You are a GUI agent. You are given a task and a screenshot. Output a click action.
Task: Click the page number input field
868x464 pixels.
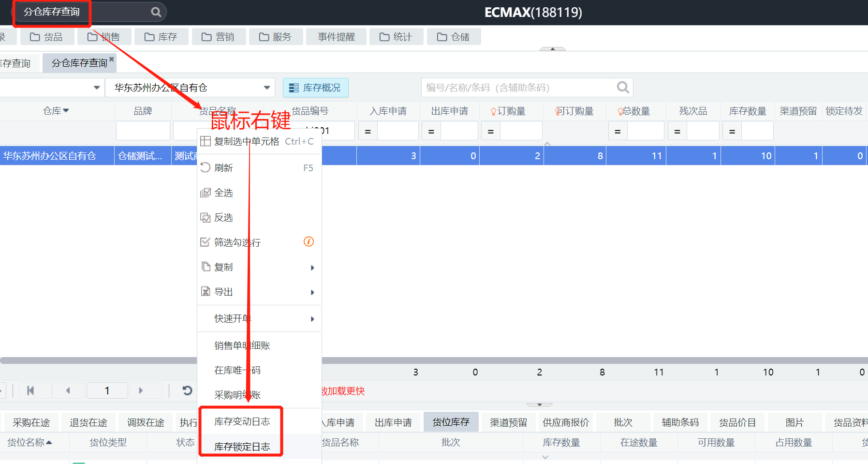point(107,390)
